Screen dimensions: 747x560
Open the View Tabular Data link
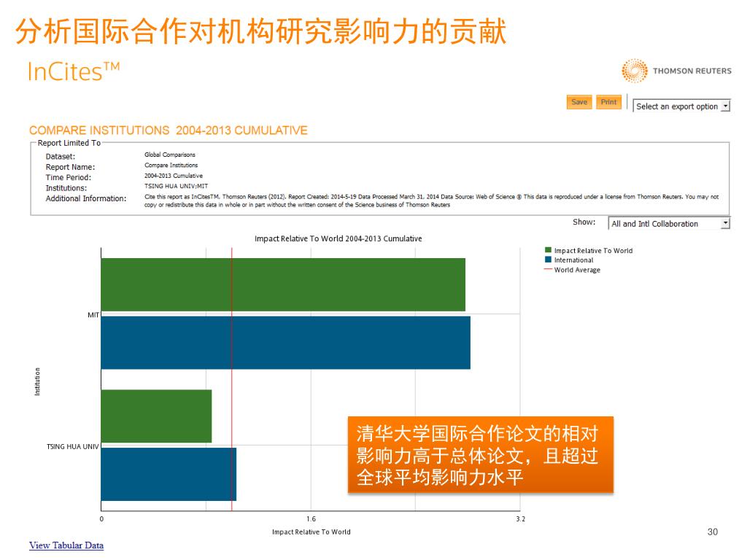coord(66,545)
